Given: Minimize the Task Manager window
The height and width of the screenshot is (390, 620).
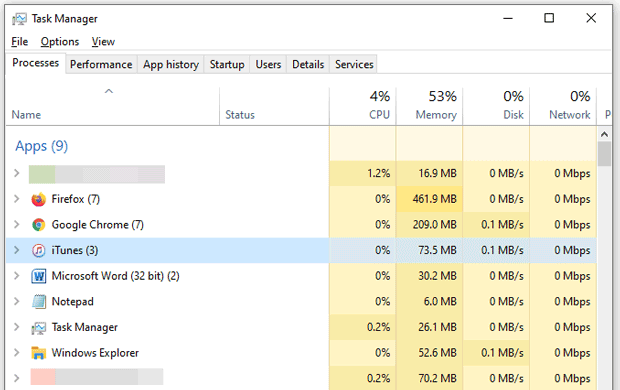Looking at the screenshot, I should click(x=508, y=18).
